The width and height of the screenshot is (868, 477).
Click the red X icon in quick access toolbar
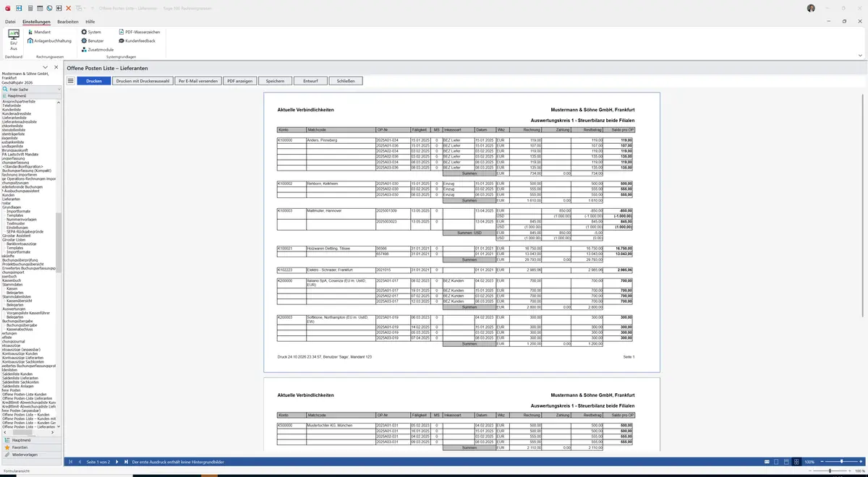pyautogui.click(x=68, y=7)
